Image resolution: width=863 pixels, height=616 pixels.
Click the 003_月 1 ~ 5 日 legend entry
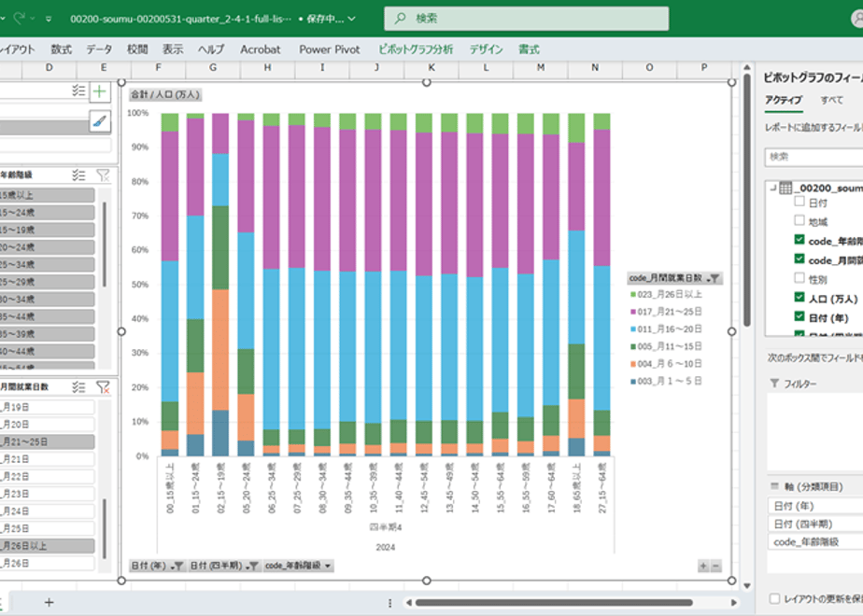tap(666, 381)
